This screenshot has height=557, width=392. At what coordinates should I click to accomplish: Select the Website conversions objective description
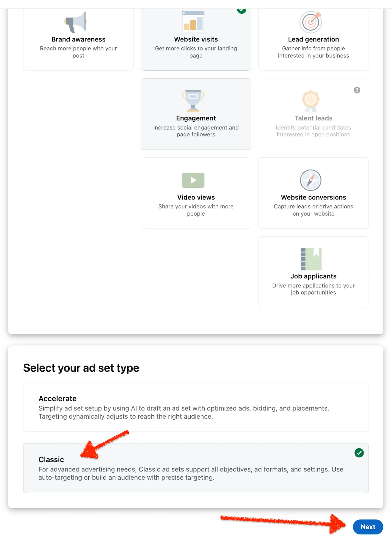tap(313, 210)
